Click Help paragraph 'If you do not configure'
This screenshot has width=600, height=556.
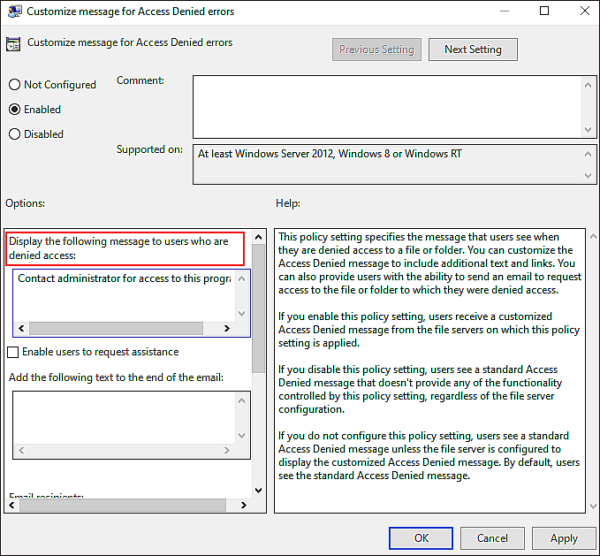(429, 456)
